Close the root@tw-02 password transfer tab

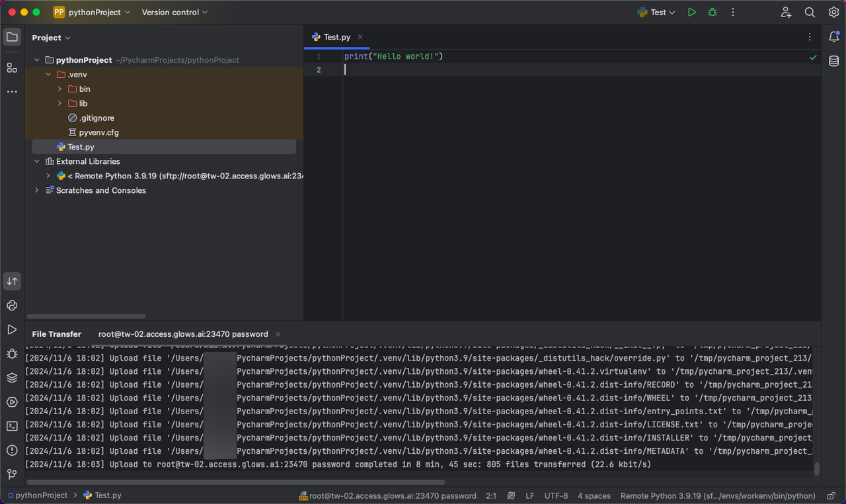coord(278,334)
